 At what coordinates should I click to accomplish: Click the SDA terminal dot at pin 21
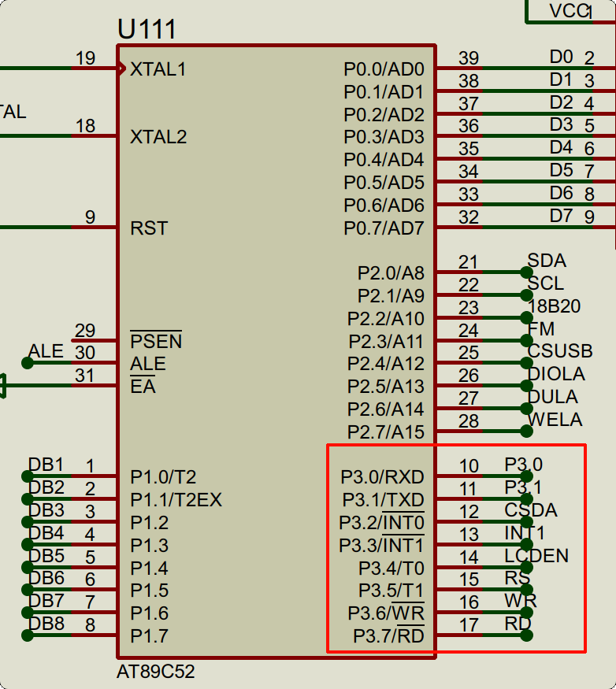point(525,272)
